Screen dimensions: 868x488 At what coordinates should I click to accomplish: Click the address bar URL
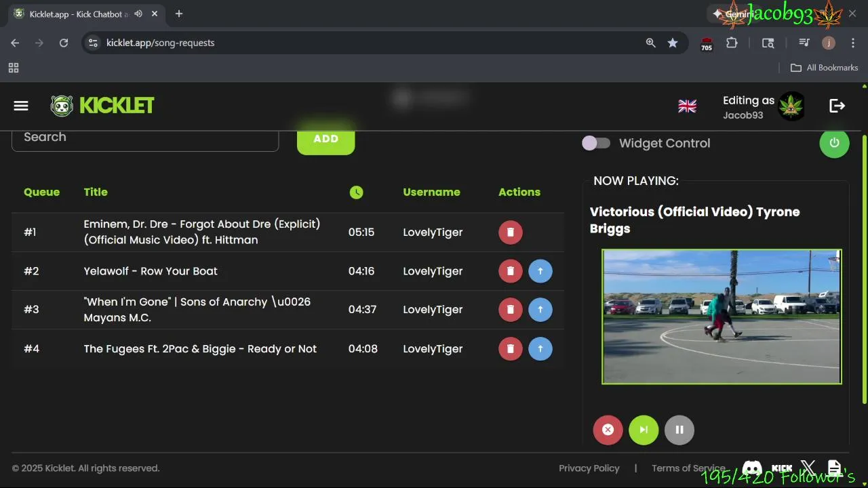pos(161,43)
